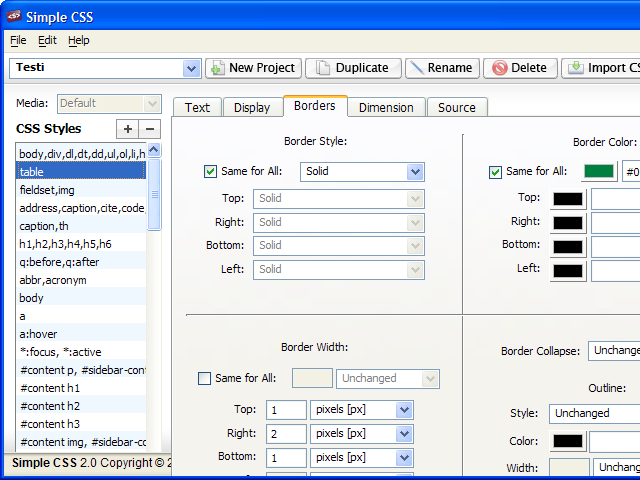Add a new CSS style with plus

[x=128, y=129]
